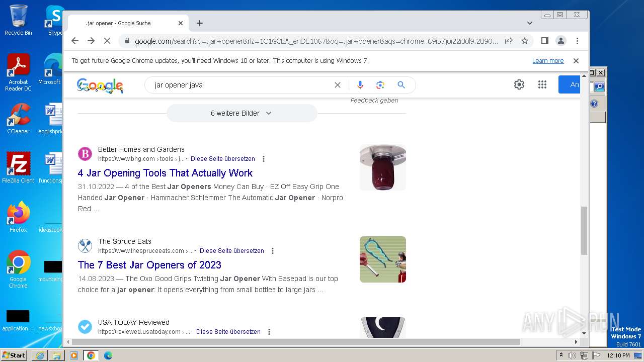This screenshot has height=362, width=644.
Task: Launch Internet Explorer from the taskbar
Action: 40,355
